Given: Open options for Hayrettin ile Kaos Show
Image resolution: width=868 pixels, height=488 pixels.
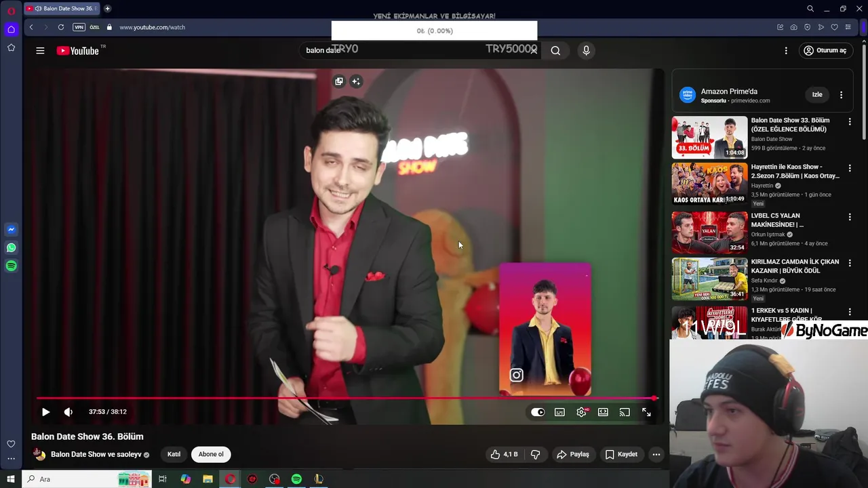Looking at the screenshot, I should (850, 168).
